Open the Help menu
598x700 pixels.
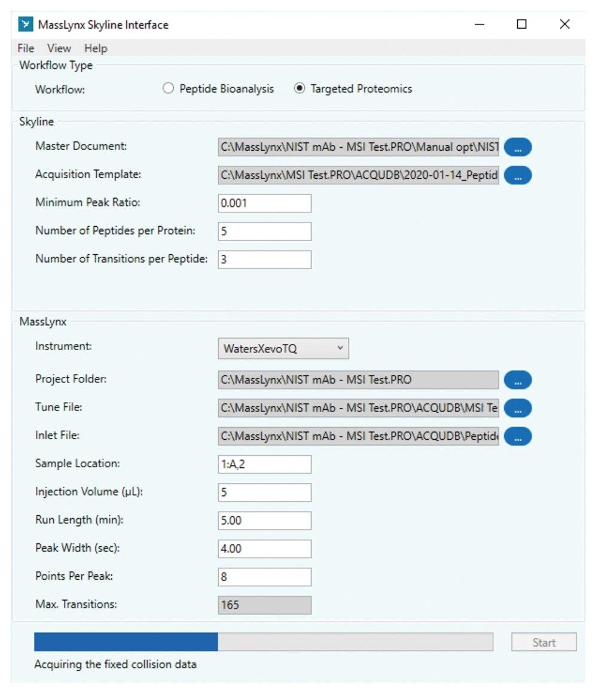[96, 48]
